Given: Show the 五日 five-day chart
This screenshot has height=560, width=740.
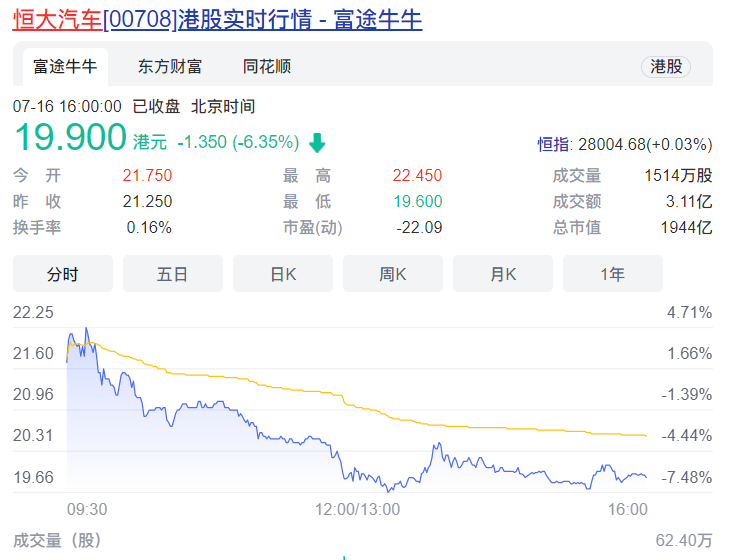Looking at the screenshot, I should pyautogui.click(x=173, y=274).
